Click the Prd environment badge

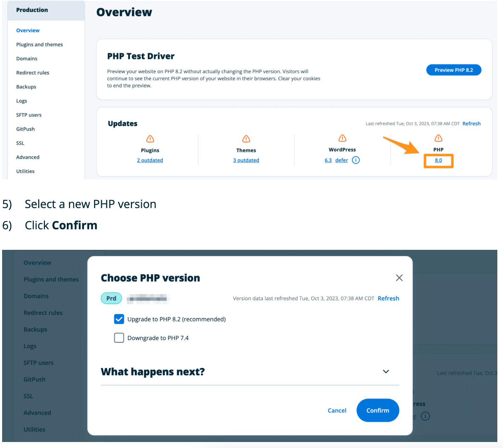[111, 298]
